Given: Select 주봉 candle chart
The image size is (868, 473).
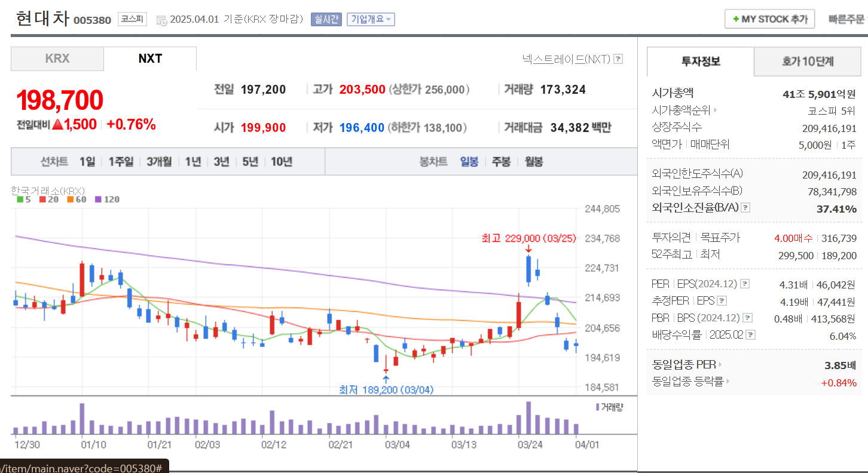Looking at the screenshot, I should [x=501, y=162].
